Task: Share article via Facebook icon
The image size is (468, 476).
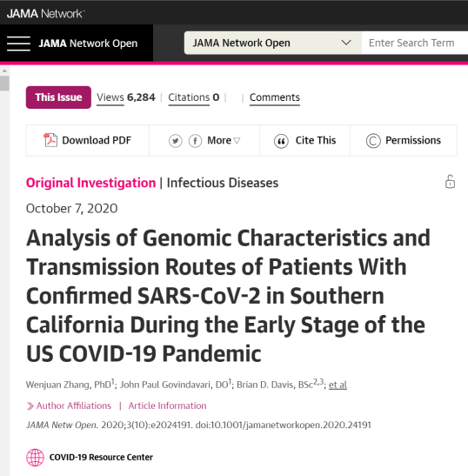Action: pos(195,141)
